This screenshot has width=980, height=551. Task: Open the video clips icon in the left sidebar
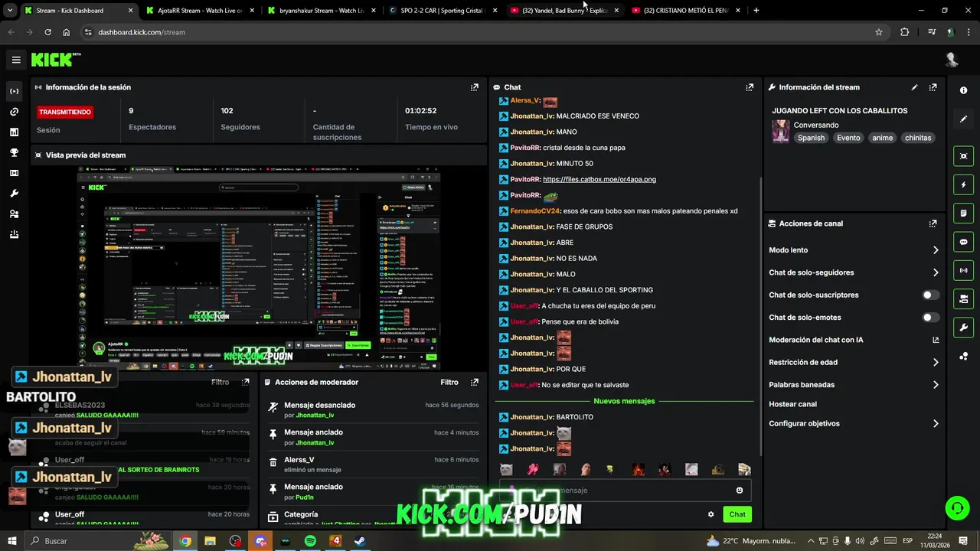click(x=14, y=173)
